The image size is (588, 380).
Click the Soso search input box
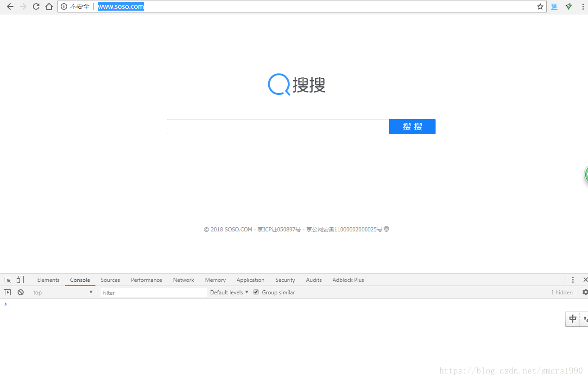pos(278,126)
